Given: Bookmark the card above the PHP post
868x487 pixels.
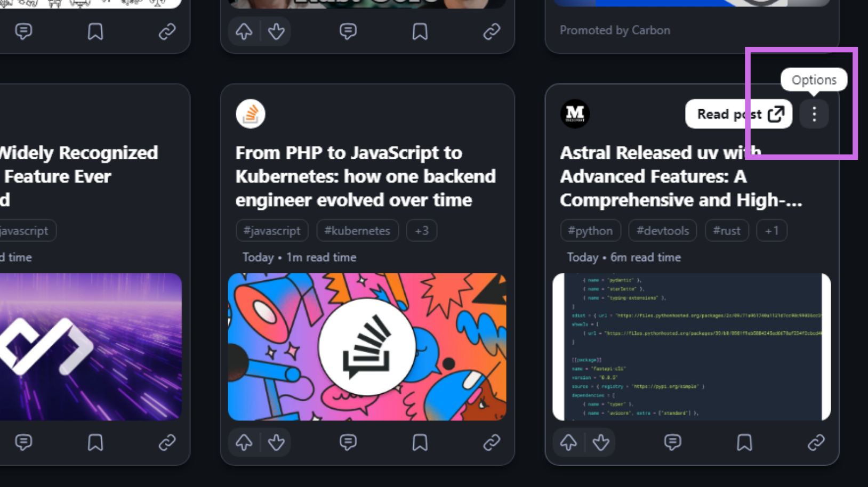Looking at the screenshot, I should (420, 31).
